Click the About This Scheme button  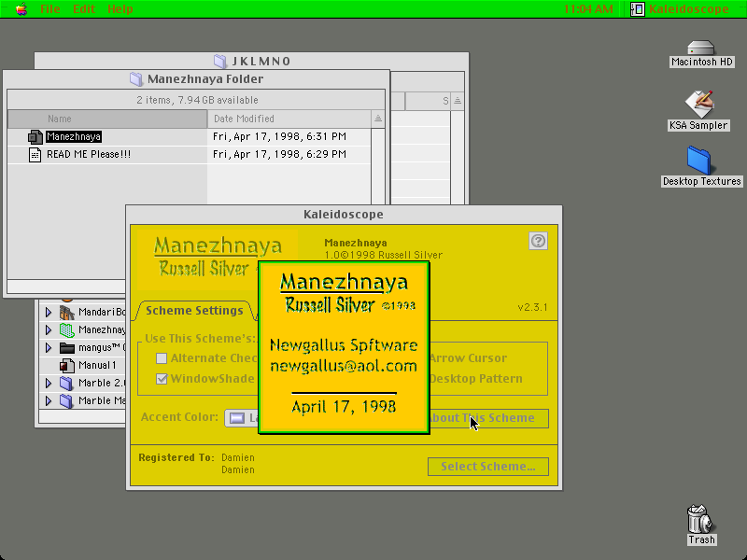tap(489, 418)
